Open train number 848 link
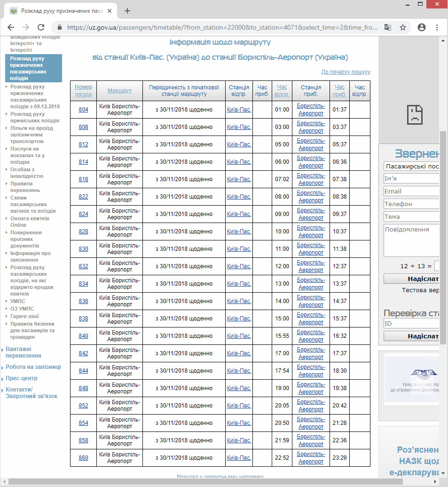Image resolution: width=448 pixels, height=487 pixels. 83,388
